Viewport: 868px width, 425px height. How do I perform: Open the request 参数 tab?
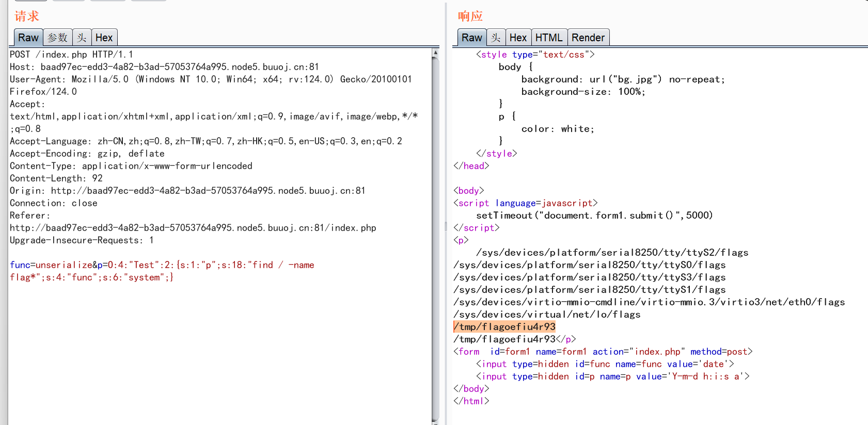coord(58,38)
